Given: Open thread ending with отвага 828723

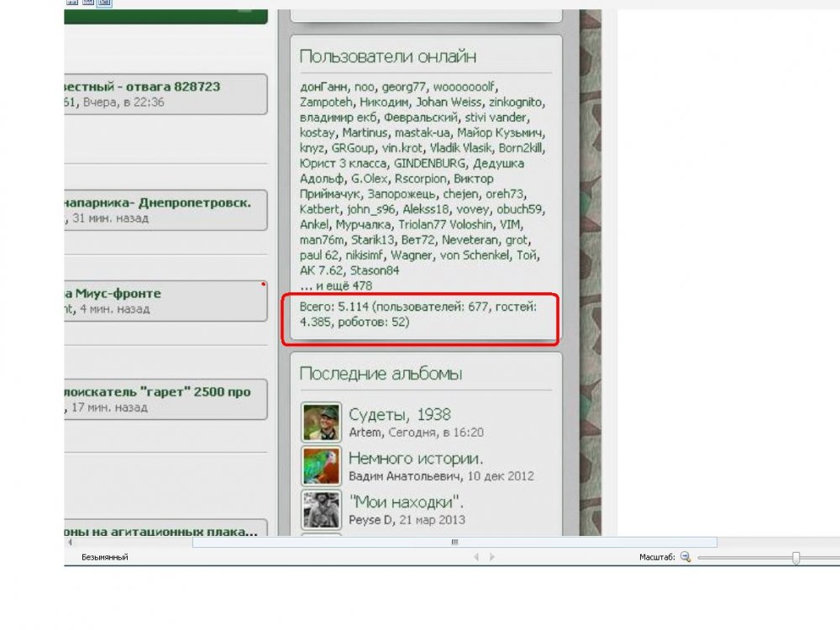Looking at the screenshot, I should pos(142,87).
